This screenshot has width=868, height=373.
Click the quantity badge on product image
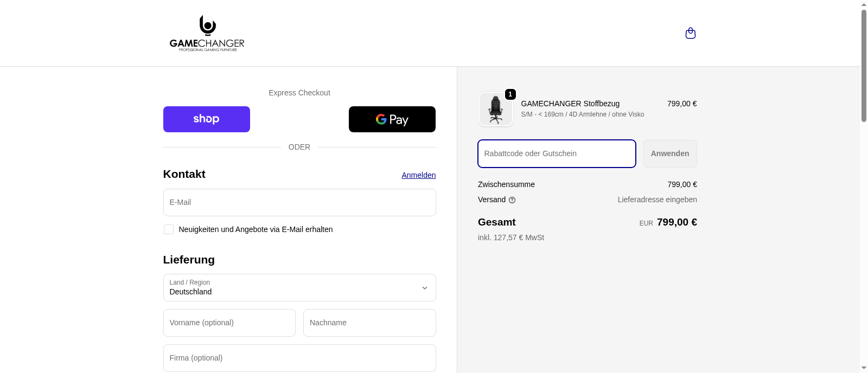(x=510, y=94)
